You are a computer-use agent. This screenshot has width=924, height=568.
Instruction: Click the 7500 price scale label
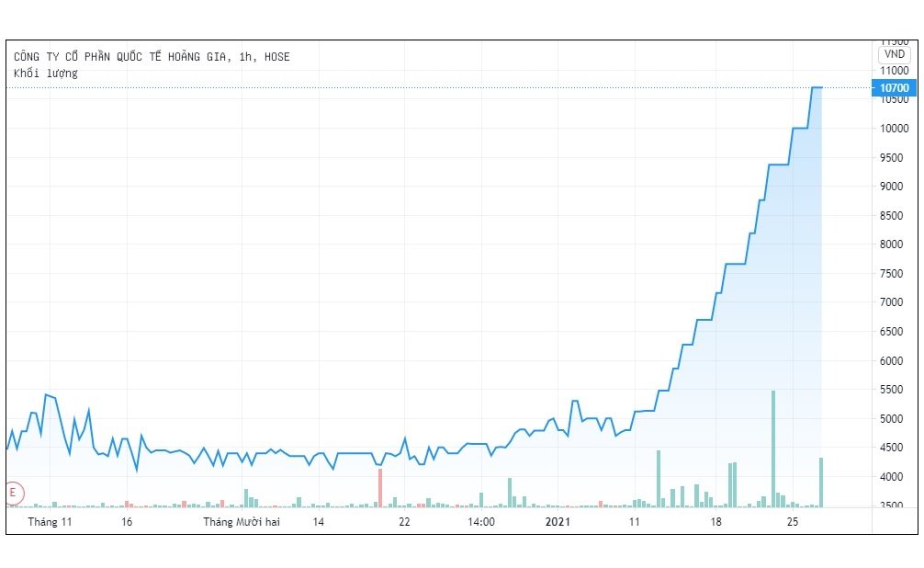[895, 274]
